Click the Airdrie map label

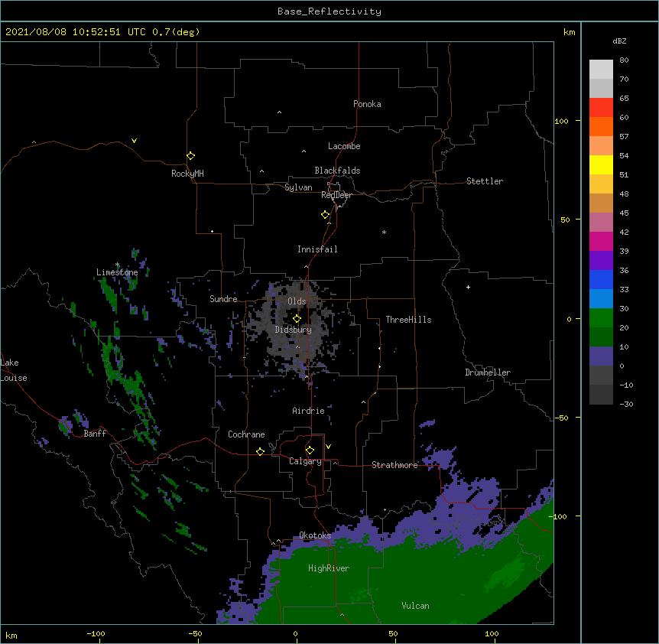(308, 411)
